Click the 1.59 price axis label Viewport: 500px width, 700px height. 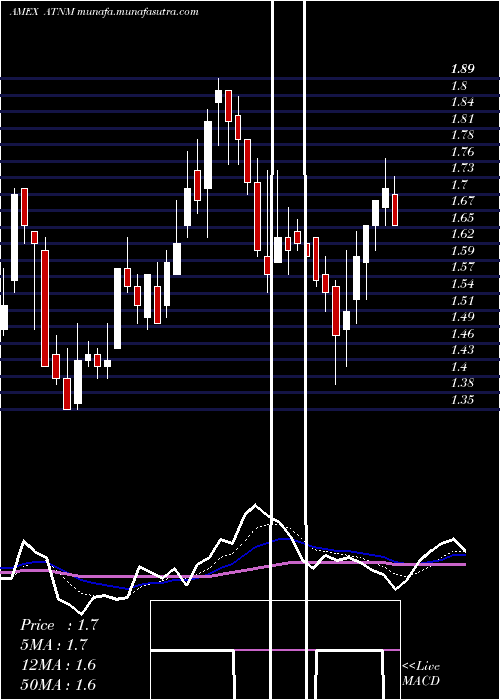point(462,250)
